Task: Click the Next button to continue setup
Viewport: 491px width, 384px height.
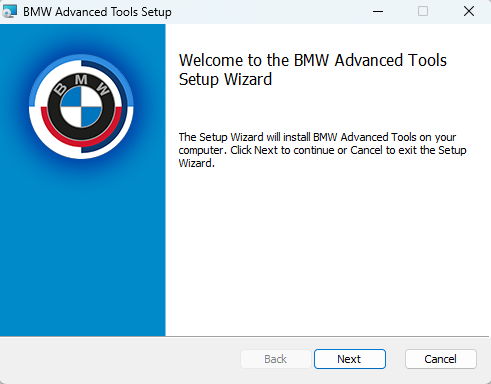Action: (350, 359)
